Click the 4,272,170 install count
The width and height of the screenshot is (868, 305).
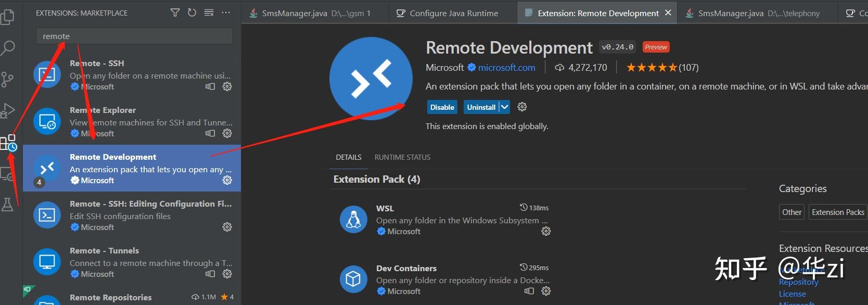581,67
